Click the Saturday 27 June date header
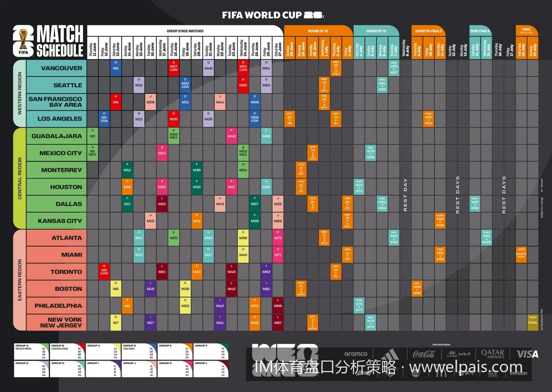Image resolution: width=552 pixels, height=392 pixels. coord(278,48)
